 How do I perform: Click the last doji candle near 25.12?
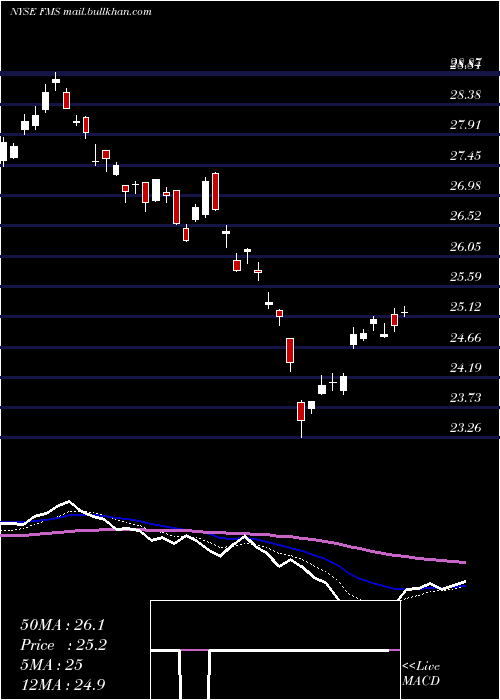404,312
